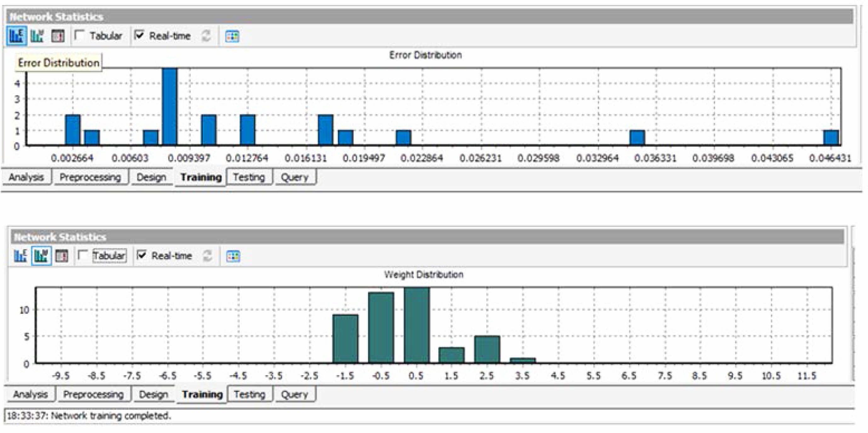Uncheck Real-time checkbox in bottom panel
The height and width of the screenshot is (433, 868).
(141, 255)
